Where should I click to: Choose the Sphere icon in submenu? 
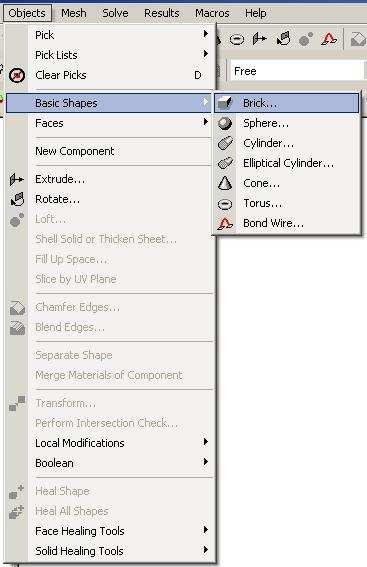225,123
